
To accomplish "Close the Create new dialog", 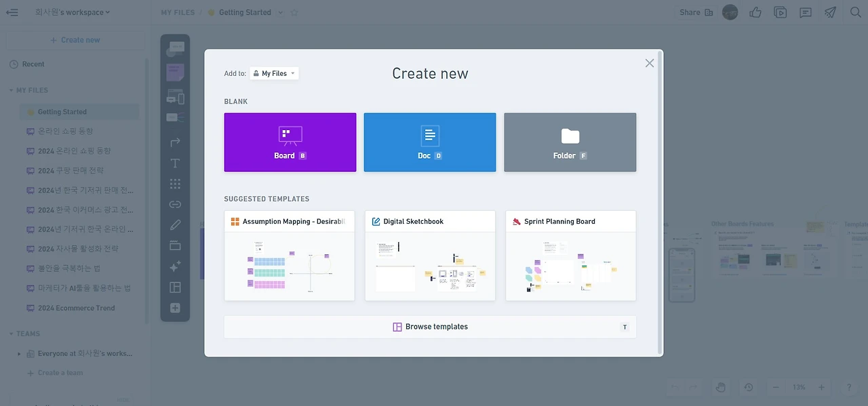I will click(x=650, y=63).
